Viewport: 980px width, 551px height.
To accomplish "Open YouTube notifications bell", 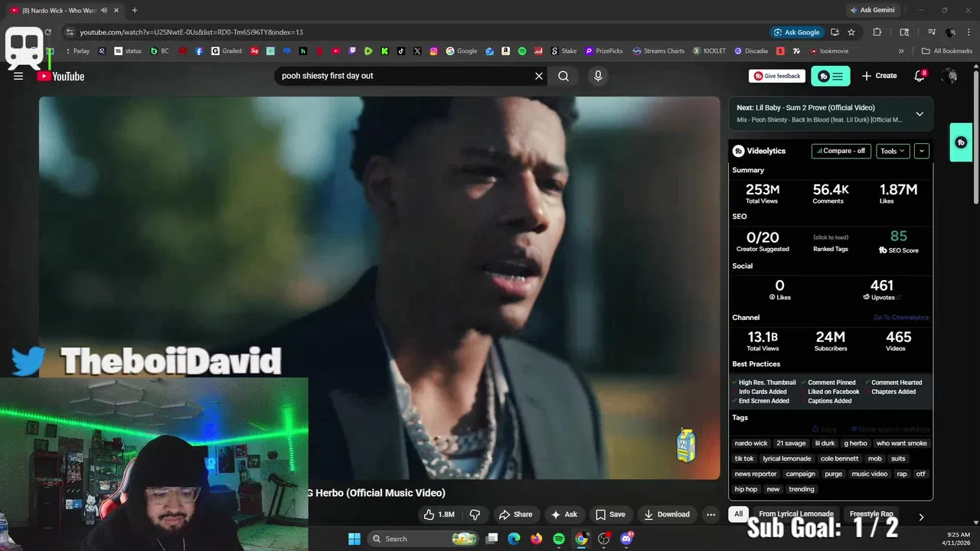I will (920, 76).
